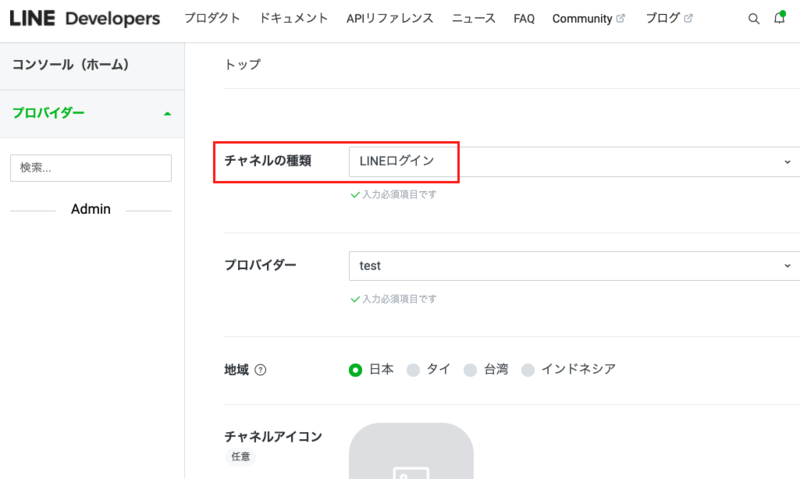Click the LINE Developers logo
The image size is (800, 479).
point(85,18)
